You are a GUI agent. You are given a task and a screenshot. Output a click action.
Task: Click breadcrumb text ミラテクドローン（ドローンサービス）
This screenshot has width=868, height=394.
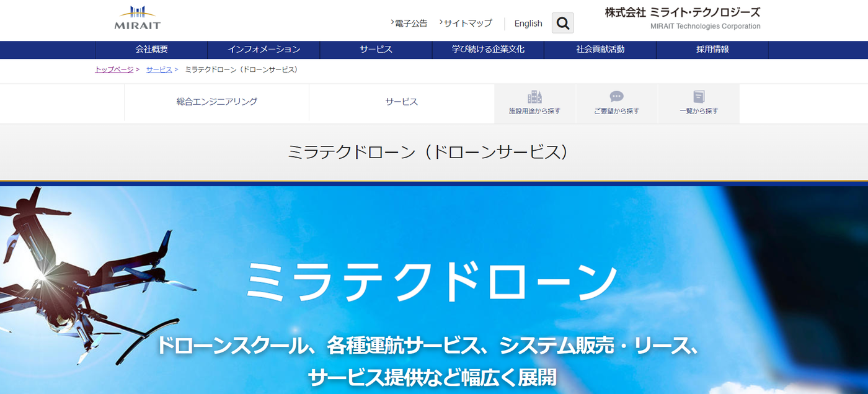[x=243, y=69]
